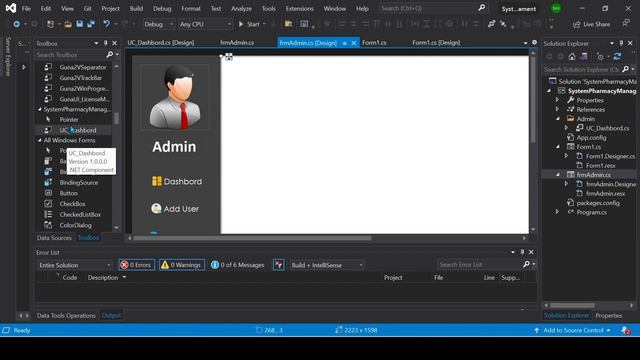Select the UC_Dashbord toolbox item
This screenshot has height=360, width=640.
78,130
